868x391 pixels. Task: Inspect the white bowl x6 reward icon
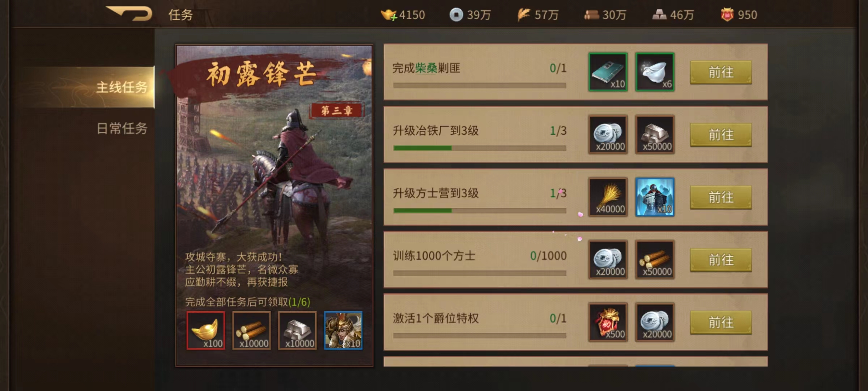(x=655, y=72)
